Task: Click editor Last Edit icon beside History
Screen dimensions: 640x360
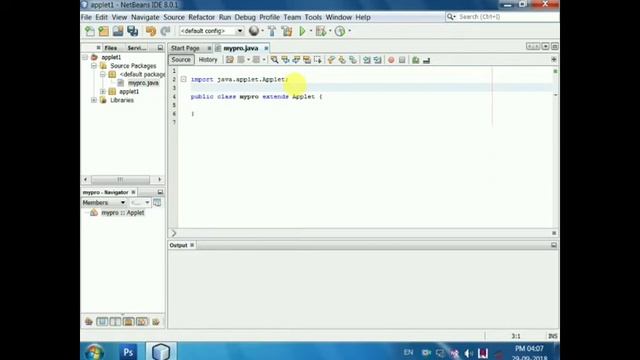Action: point(230,60)
